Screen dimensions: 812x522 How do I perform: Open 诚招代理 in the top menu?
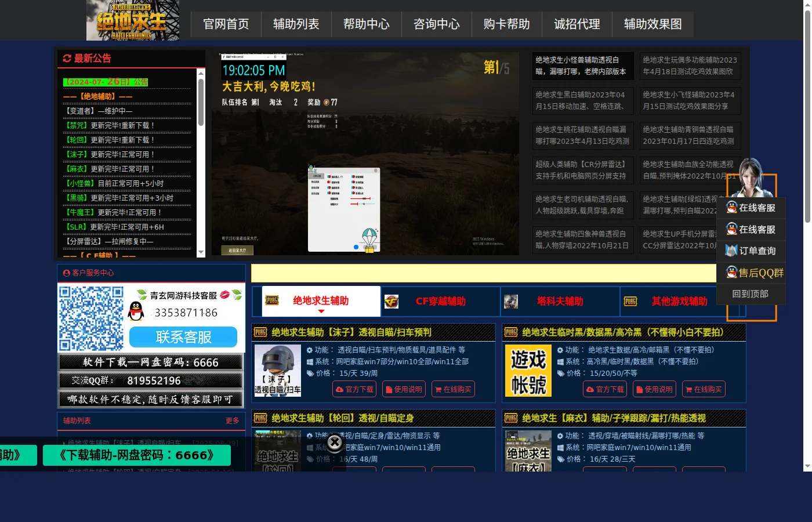point(577,24)
